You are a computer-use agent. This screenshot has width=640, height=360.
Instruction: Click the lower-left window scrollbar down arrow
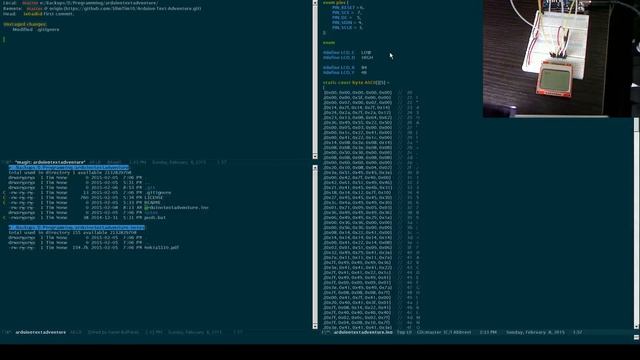click(315, 326)
